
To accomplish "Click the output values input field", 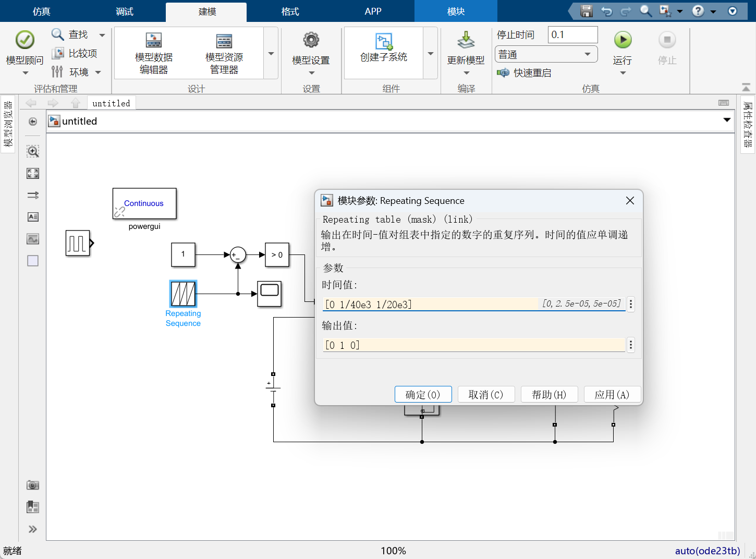I will click(474, 345).
